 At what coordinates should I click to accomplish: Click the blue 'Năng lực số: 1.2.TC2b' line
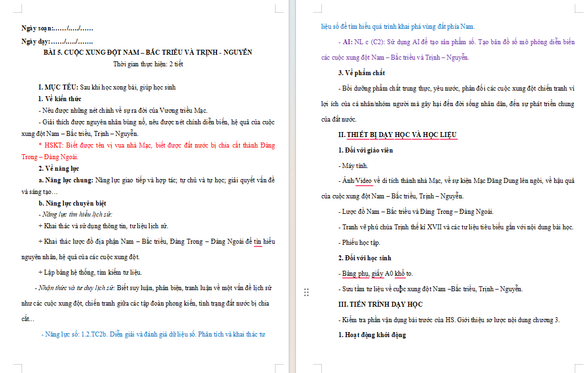pos(153,334)
